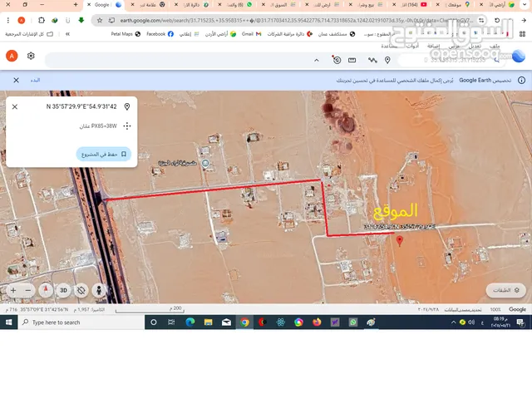
Task: Bookmark this page with star icon
Action: point(100,20)
